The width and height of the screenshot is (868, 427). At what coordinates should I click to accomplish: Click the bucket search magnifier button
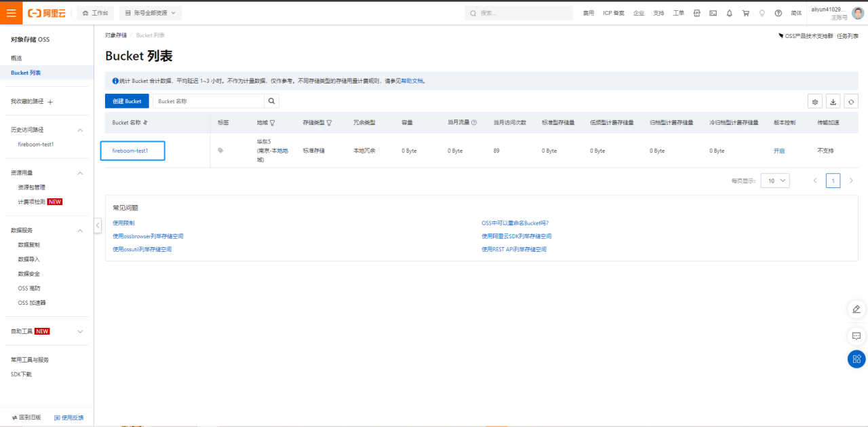271,101
